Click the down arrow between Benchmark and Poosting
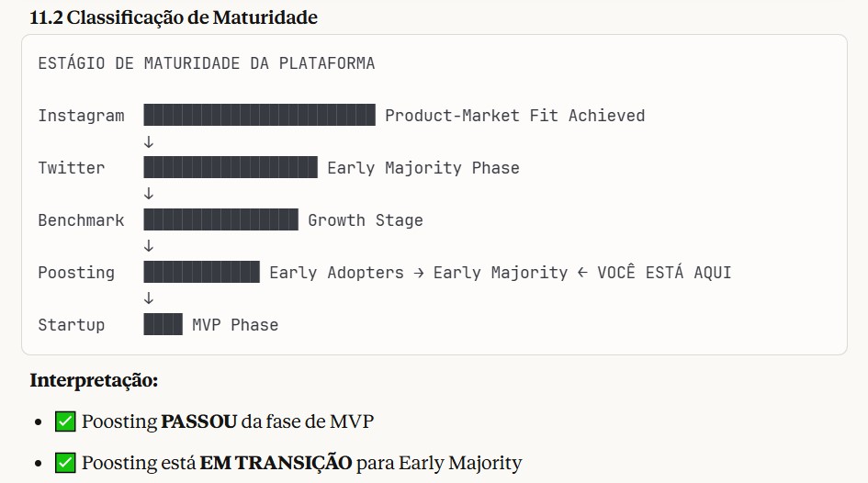Screen dimensions: 868x483 (x=149, y=247)
